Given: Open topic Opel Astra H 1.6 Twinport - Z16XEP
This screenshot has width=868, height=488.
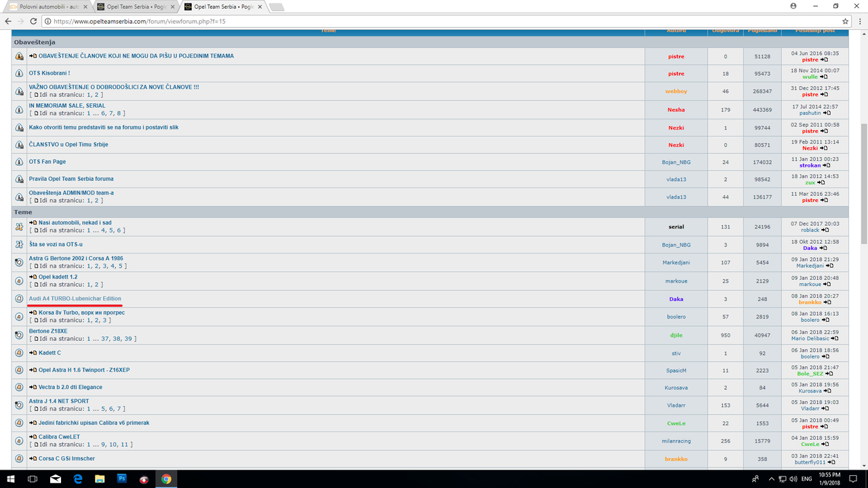Looking at the screenshot, I should click(x=84, y=370).
